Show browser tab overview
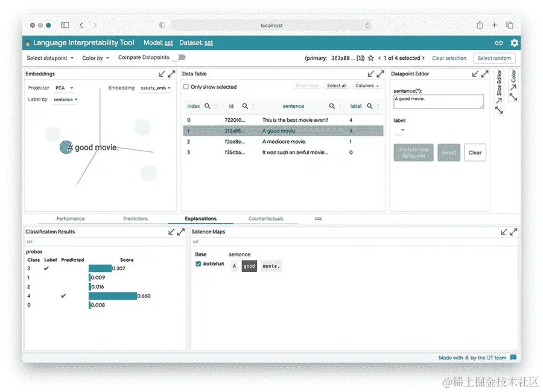Viewport: 543px width, 392px height. 509,25
